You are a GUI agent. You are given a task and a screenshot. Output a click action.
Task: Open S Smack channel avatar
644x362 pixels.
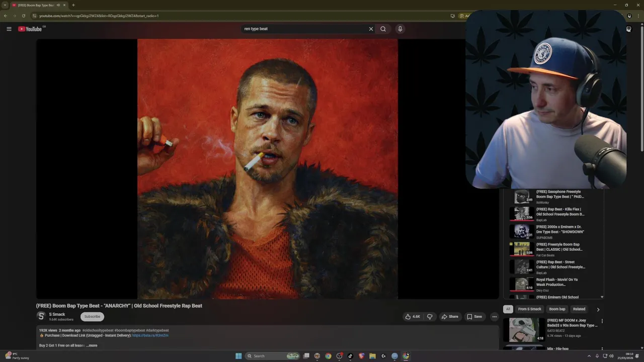tap(41, 316)
